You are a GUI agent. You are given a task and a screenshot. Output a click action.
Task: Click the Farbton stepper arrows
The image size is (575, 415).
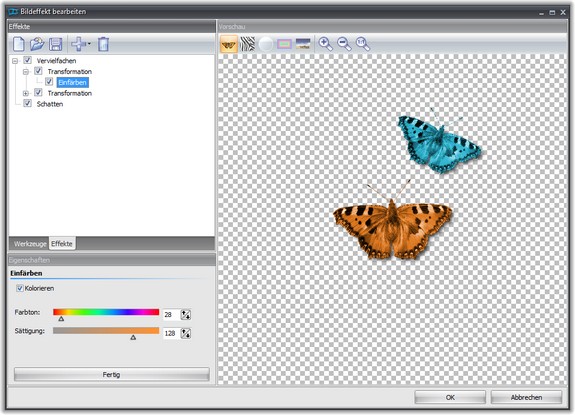[x=186, y=315]
